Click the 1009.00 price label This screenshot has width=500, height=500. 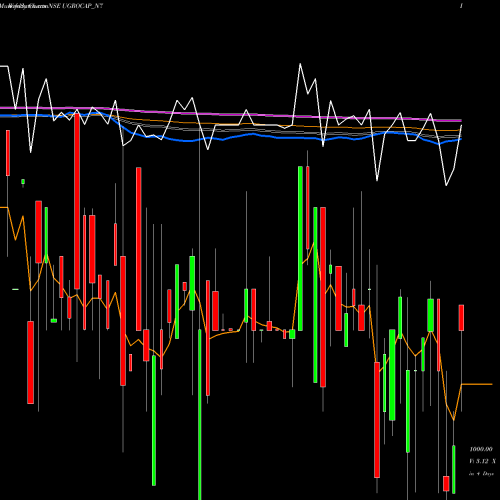[x=481, y=449]
